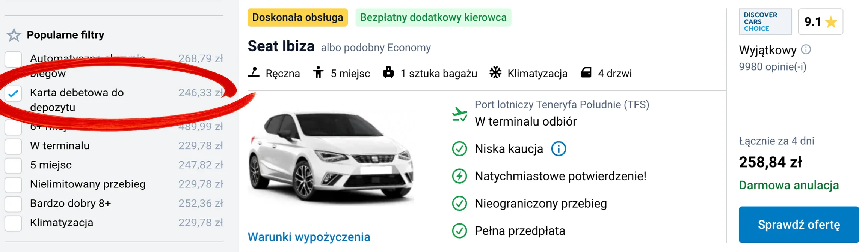Click the yellow star beside the 9.1 rating
868x252 pixels.
coord(831,22)
